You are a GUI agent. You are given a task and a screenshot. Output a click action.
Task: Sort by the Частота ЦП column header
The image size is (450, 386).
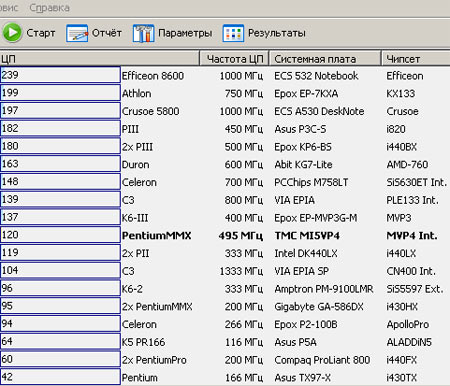pos(235,59)
